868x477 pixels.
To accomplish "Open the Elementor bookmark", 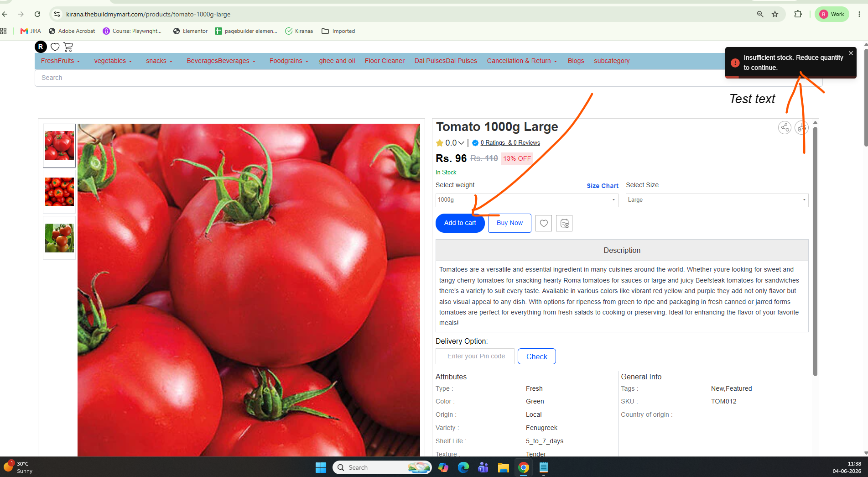I will click(x=190, y=31).
